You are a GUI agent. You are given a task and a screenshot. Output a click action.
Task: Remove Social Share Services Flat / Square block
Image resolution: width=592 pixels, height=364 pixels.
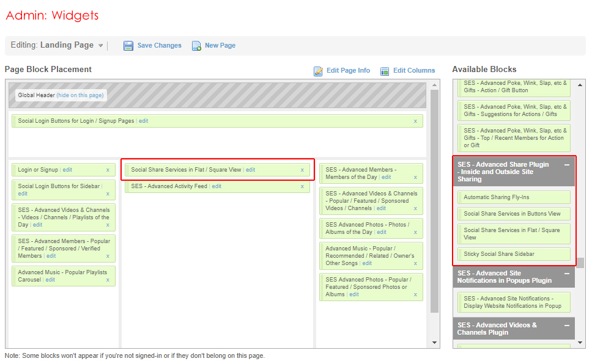302,170
